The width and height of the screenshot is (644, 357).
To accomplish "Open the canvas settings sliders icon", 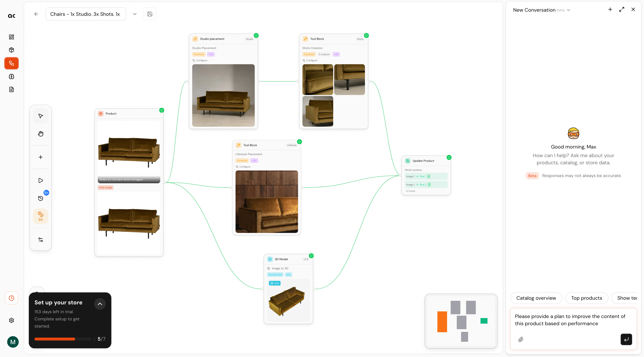I will pyautogui.click(x=40, y=240).
